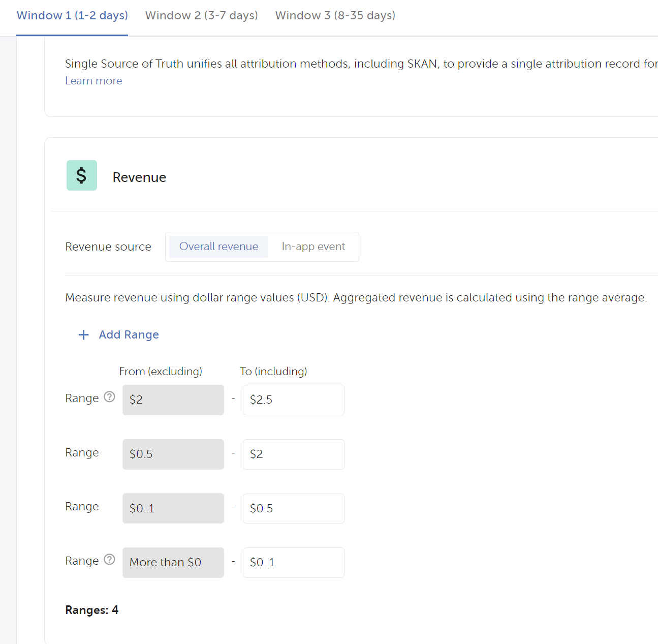Click the From field showing $2 in first range
The image size is (658, 644).
coord(173,400)
